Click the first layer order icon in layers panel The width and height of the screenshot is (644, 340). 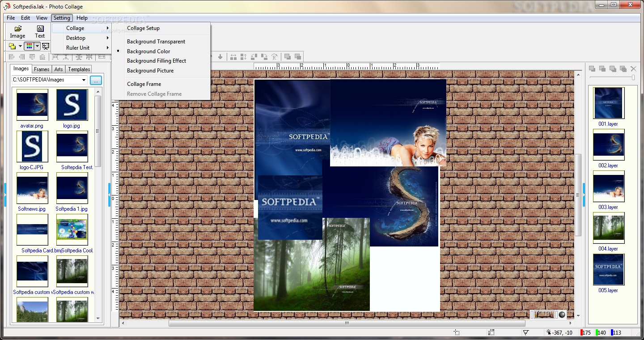pos(592,68)
